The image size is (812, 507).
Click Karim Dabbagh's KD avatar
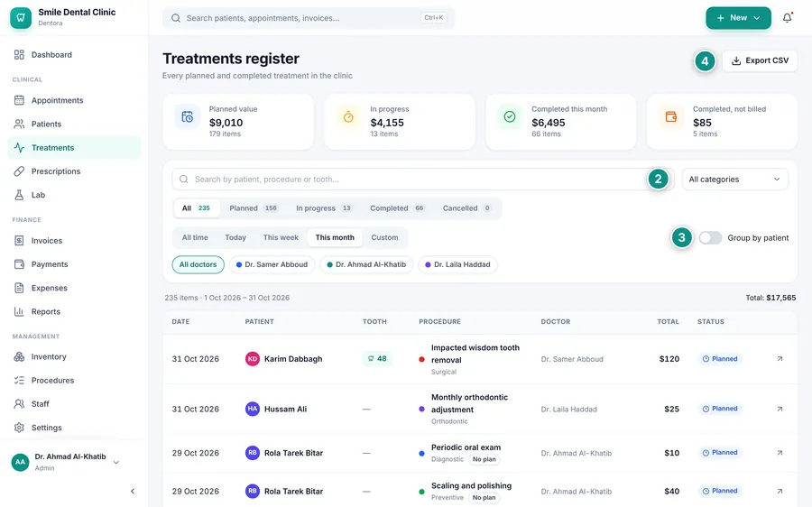click(253, 359)
